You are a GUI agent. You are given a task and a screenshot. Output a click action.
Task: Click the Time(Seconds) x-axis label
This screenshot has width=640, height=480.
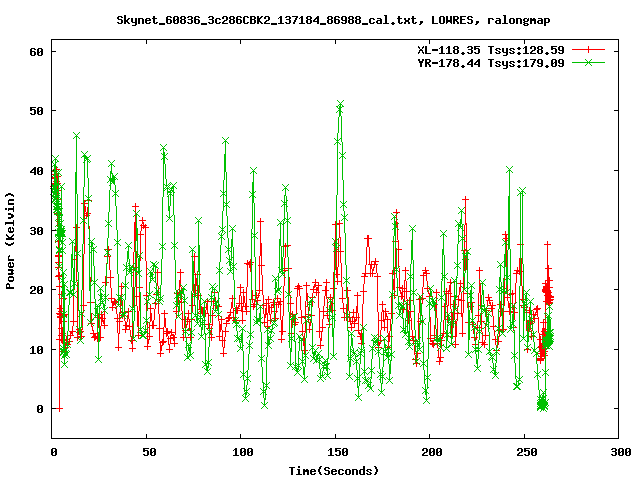click(334, 471)
